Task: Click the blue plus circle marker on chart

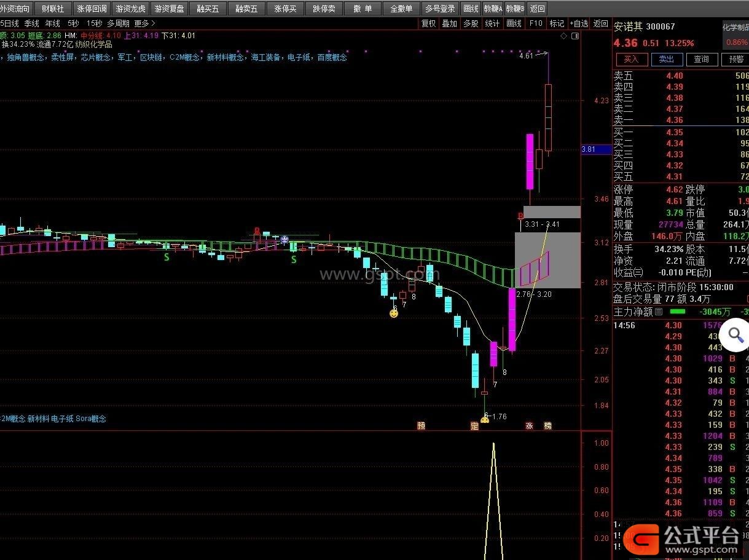Action: [x=284, y=239]
